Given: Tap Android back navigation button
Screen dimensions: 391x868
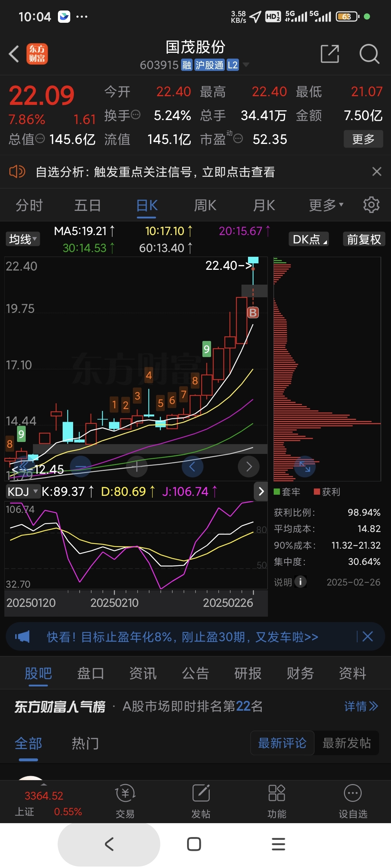Looking at the screenshot, I should tap(109, 844).
